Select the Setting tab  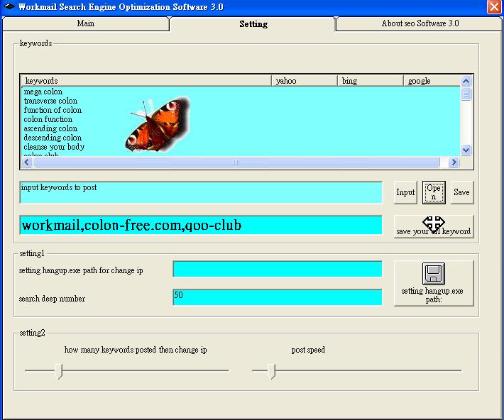tap(253, 24)
